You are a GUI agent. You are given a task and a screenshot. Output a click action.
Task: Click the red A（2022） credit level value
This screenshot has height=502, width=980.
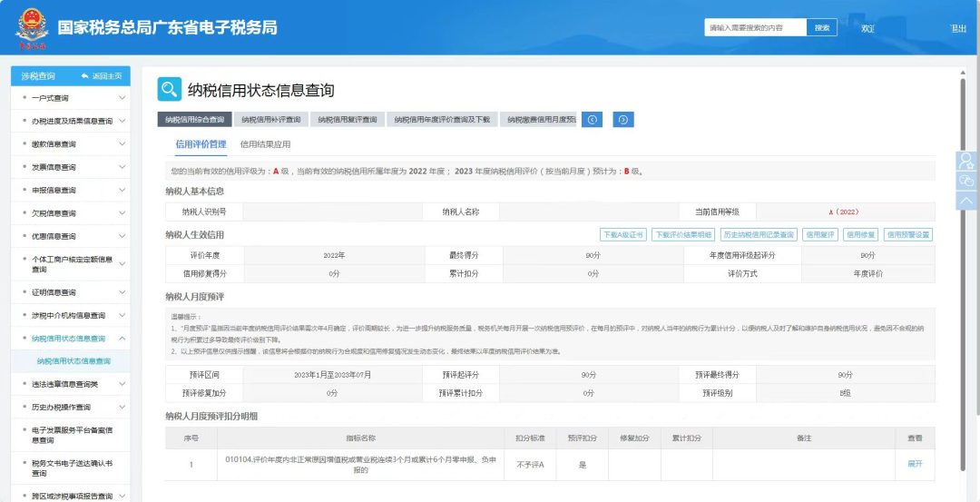[845, 212]
